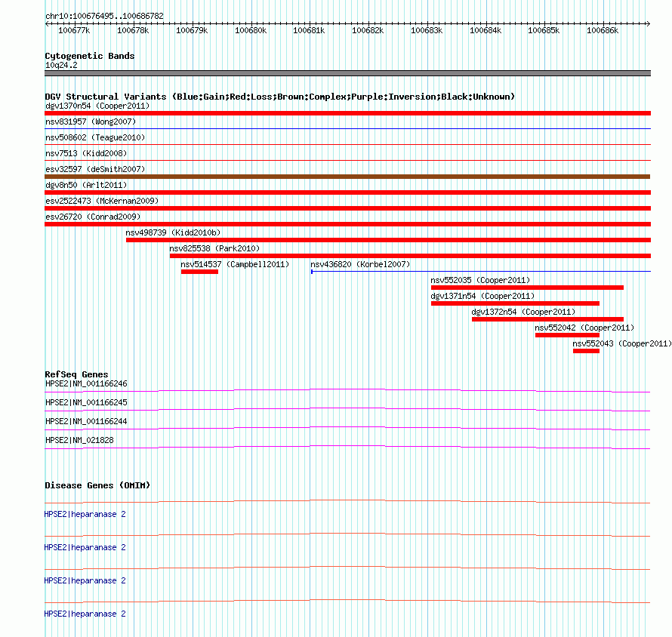672x637 pixels.
Task: Click the nsv436820 (Korbel2007) label
Action: (x=360, y=264)
